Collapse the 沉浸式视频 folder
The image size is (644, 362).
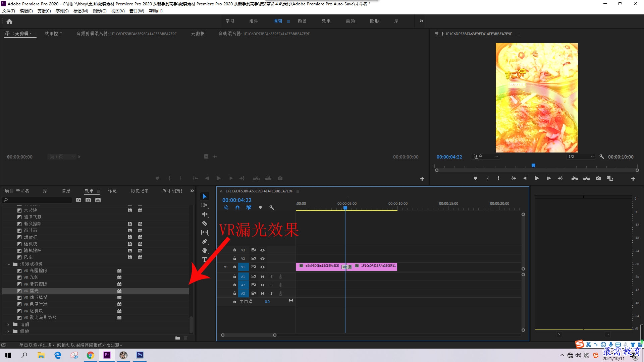pos(9,264)
